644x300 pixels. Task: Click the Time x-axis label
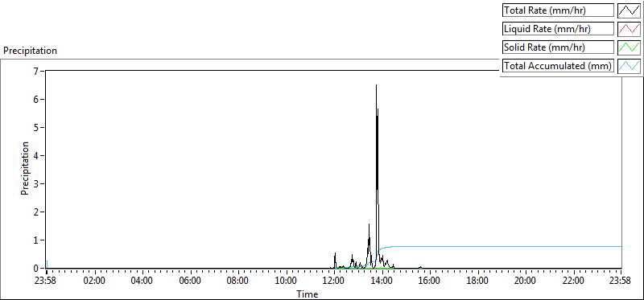308,294
